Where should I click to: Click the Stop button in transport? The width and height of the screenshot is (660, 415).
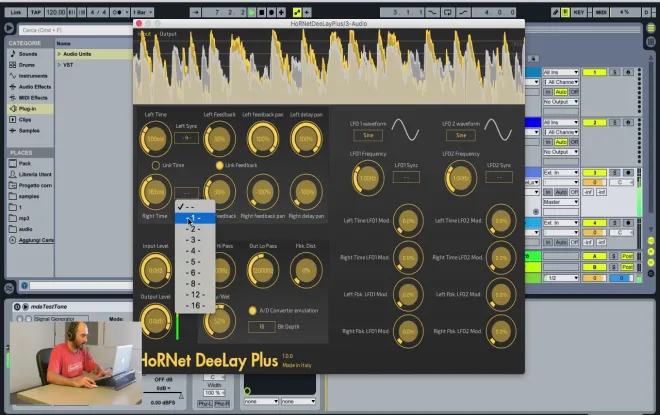point(261,12)
